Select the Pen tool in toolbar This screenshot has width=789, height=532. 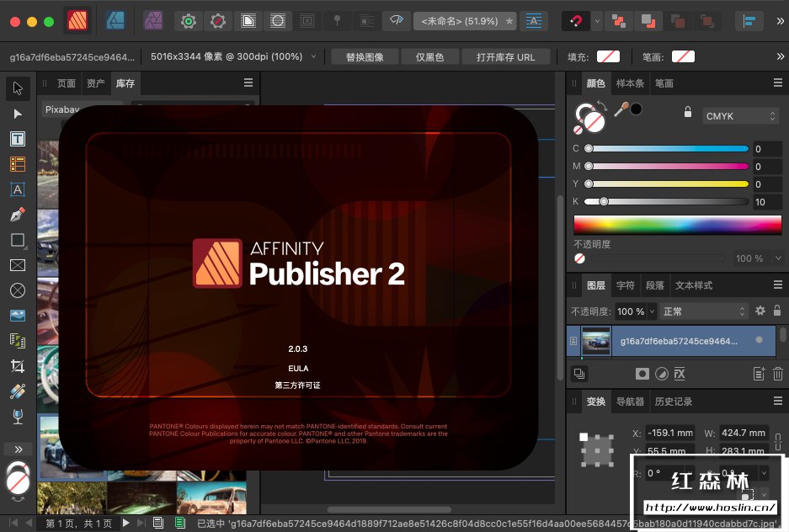point(18,215)
